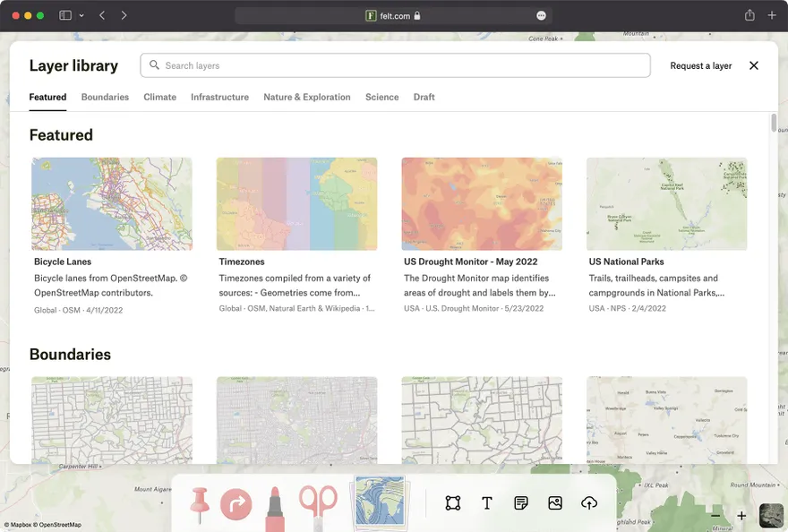Click Request a layer link
The image size is (788, 532).
(x=700, y=66)
